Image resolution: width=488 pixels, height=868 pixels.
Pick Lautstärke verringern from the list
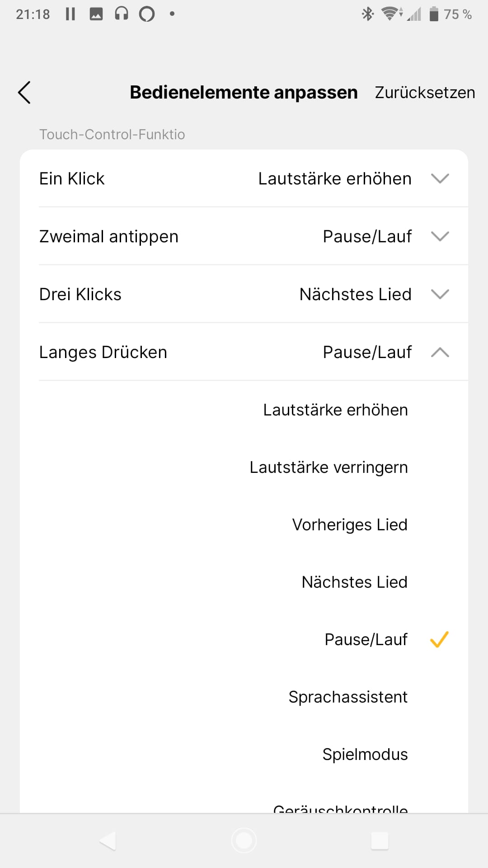coord(328,467)
